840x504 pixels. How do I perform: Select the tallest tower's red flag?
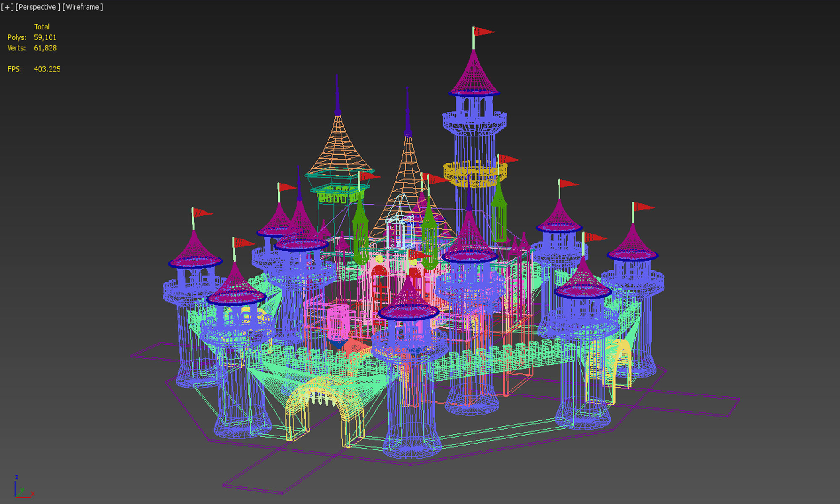coord(484,31)
